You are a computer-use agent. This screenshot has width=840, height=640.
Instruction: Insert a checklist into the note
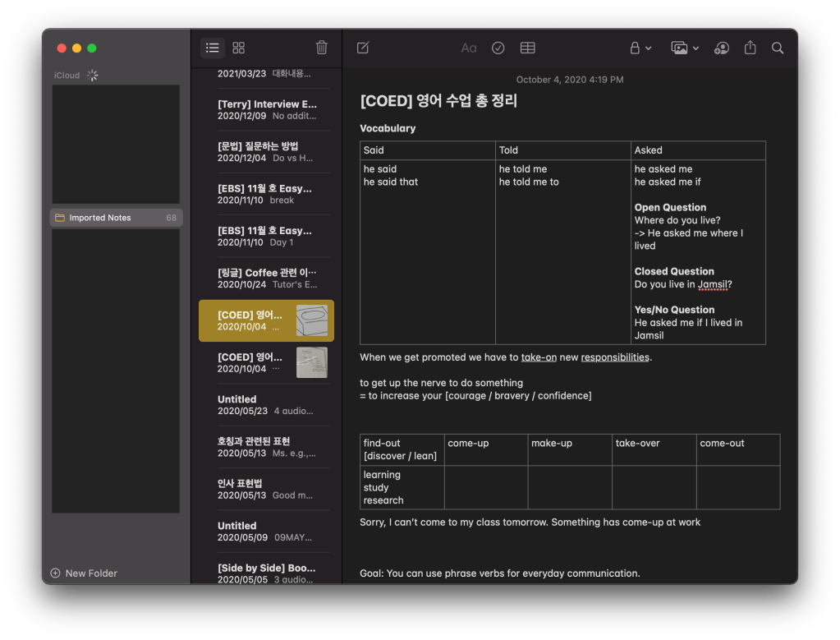pos(498,48)
